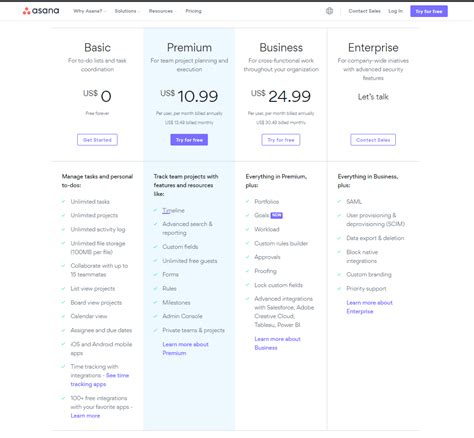Open the globe language selector
The width and height of the screenshot is (474, 438).
(329, 11)
